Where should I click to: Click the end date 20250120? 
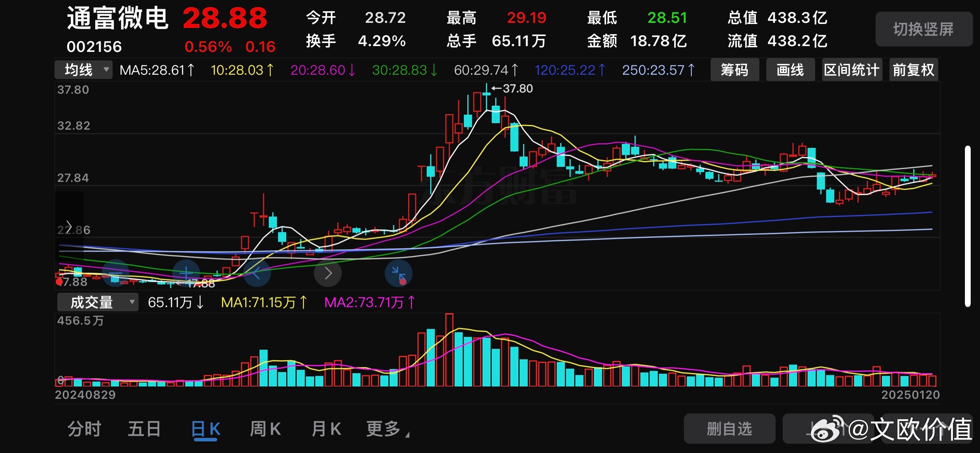pyautogui.click(x=910, y=395)
